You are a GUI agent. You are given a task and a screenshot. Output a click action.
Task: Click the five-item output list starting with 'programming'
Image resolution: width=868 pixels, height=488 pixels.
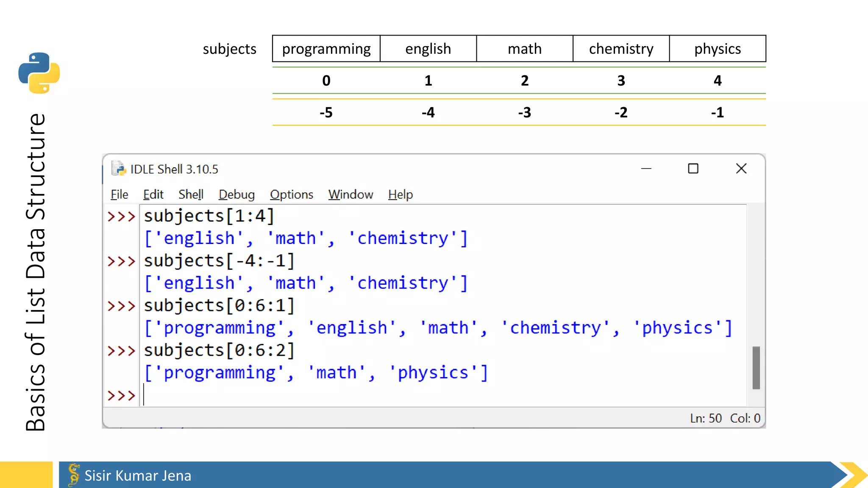click(x=438, y=328)
